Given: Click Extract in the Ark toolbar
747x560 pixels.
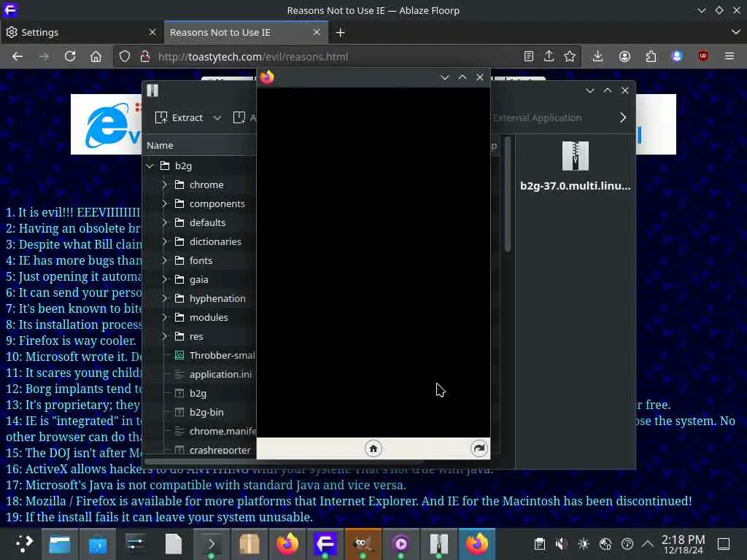Looking at the screenshot, I should click(179, 117).
